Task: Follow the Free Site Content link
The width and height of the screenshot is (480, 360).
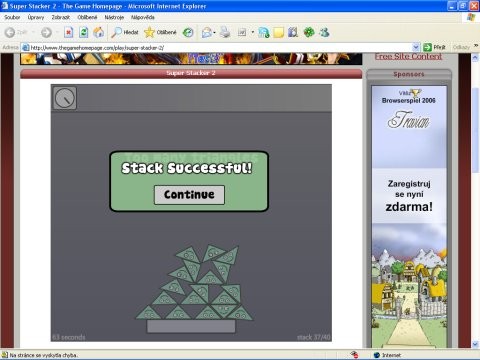Action: coord(408,56)
